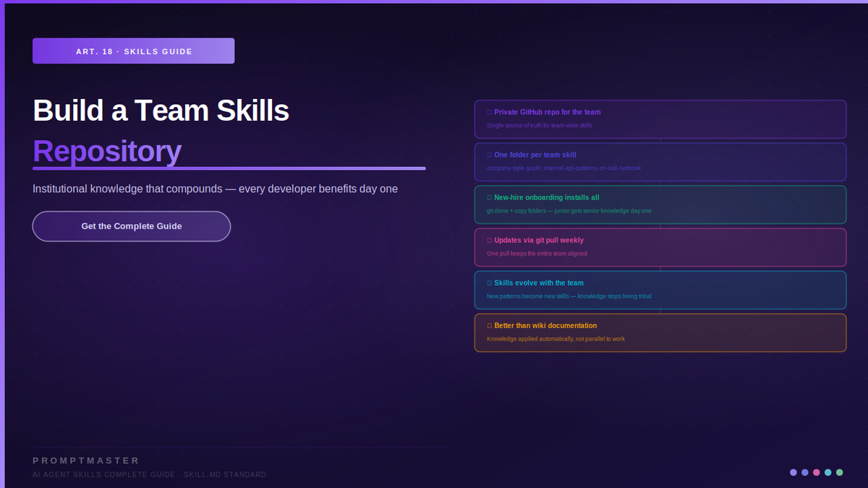The height and width of the screenshot is (488, 868).
Task: Click 'company-style-guide, internal-api-patterns, on-call-runbook' text
Action: 563,168
